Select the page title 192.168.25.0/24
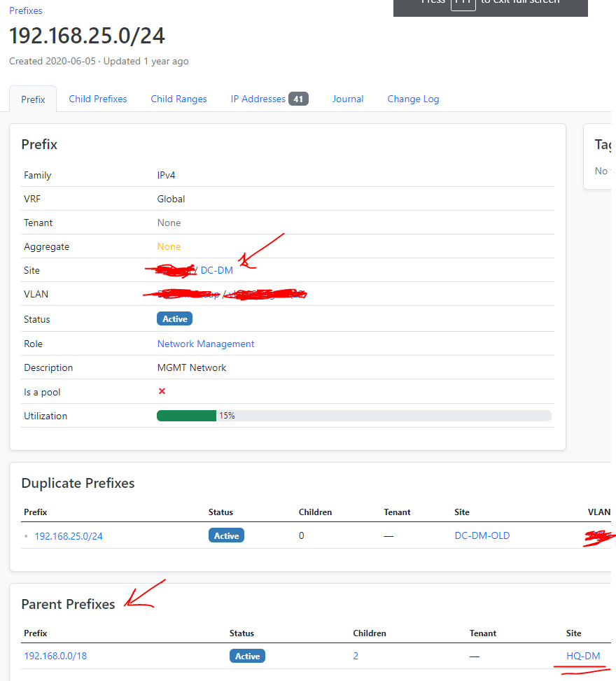Screen dimensions: 616x681 (x=87, y=36)
